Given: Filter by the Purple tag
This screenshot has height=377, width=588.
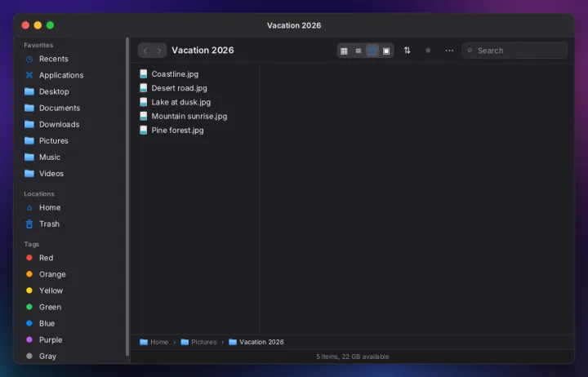Looking at the screenshot, I should [73, 340].
